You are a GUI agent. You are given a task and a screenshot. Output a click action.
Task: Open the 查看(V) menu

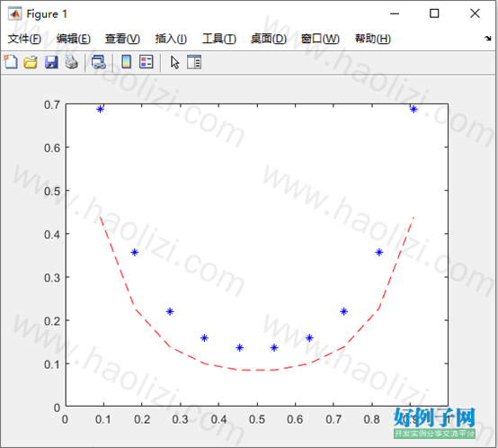tap(122, 39)
